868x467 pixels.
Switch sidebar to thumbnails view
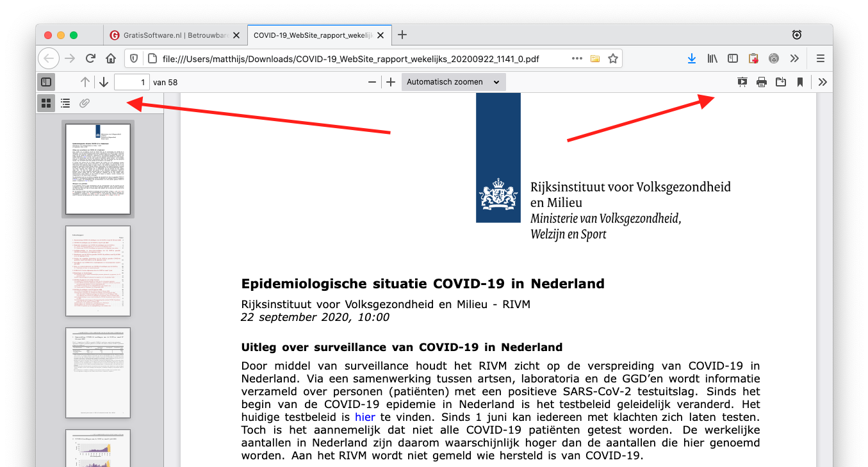click(46, 102)
